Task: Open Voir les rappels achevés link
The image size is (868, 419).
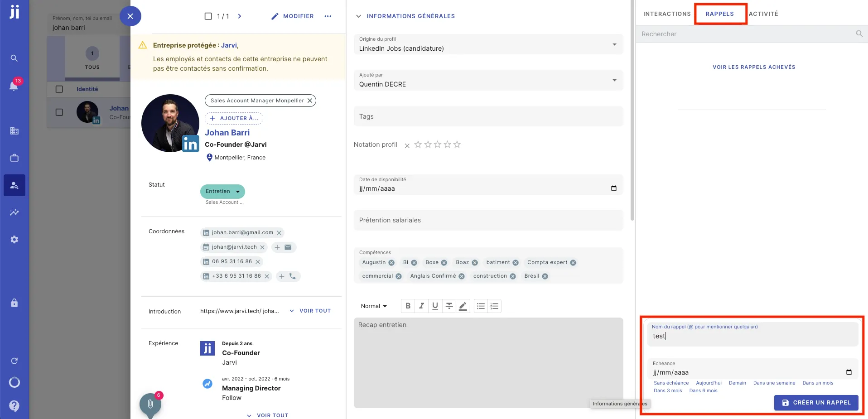Action: pyautogui.click(x=754, y=67)
